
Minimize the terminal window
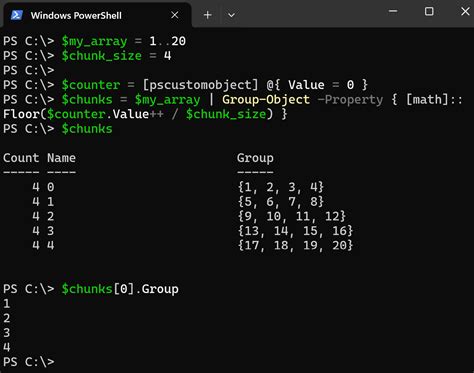coord(393,11)
